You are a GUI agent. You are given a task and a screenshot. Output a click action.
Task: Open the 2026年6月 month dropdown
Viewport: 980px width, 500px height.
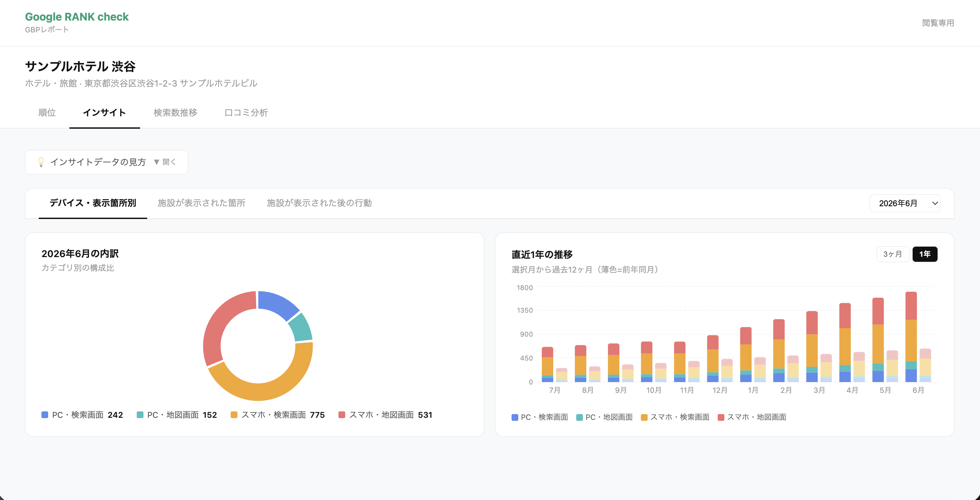(905, 203)
